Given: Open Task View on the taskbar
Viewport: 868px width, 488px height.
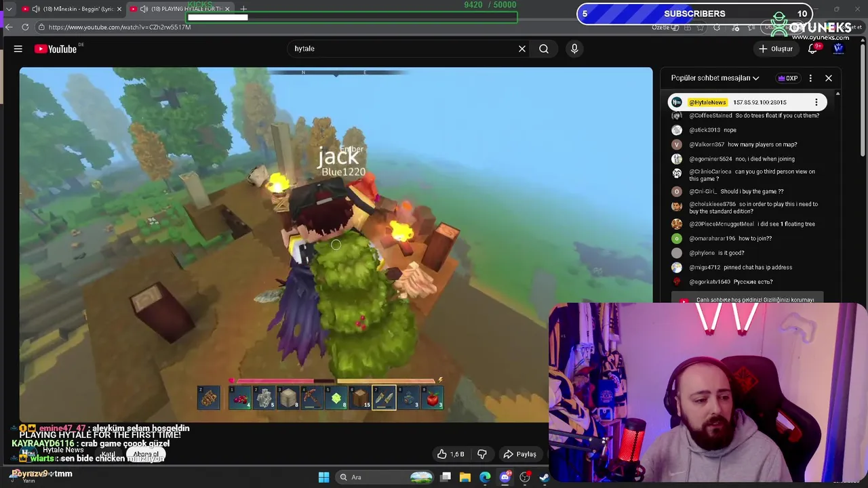Looking at the screenshot, I should tap(446, 477).
